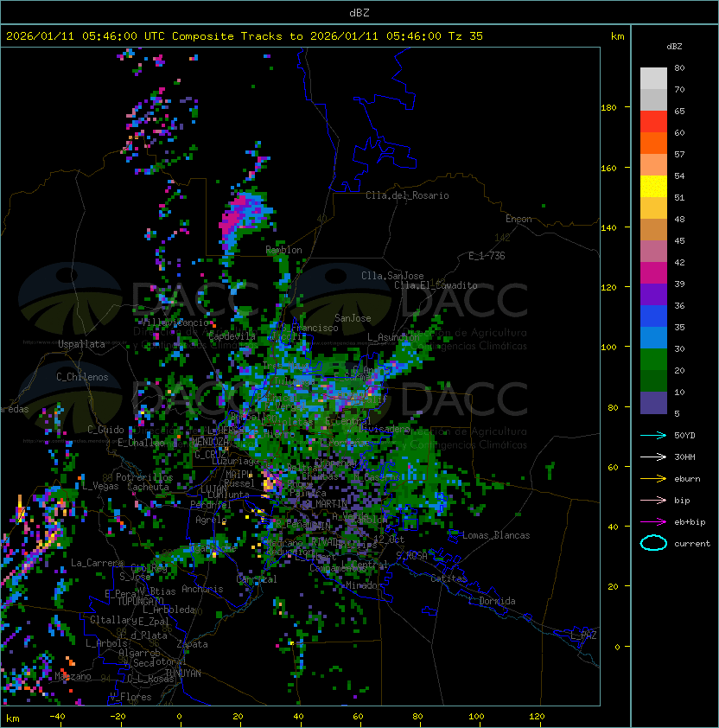Click the 'Ramblon' label near the northern storm cell

click(x=283, y=250)
